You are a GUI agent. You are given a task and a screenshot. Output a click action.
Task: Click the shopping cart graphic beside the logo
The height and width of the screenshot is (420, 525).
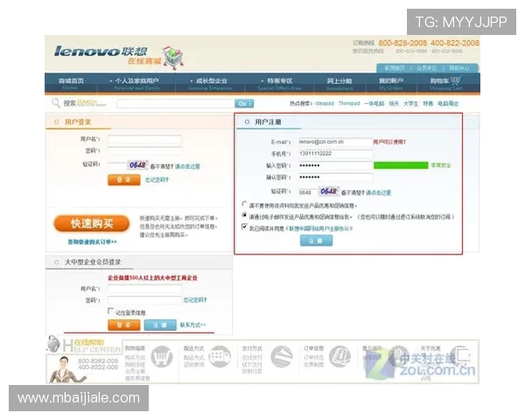172,58
